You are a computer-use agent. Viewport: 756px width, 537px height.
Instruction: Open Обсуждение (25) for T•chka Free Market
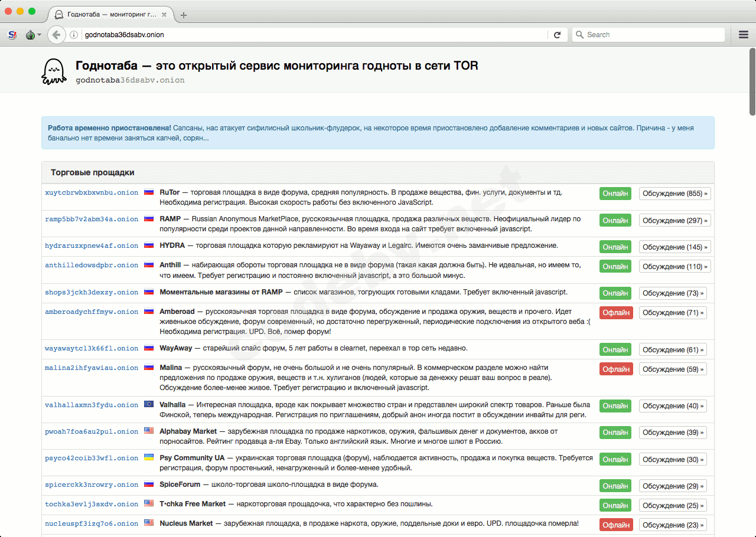click(x=673, y=505)
